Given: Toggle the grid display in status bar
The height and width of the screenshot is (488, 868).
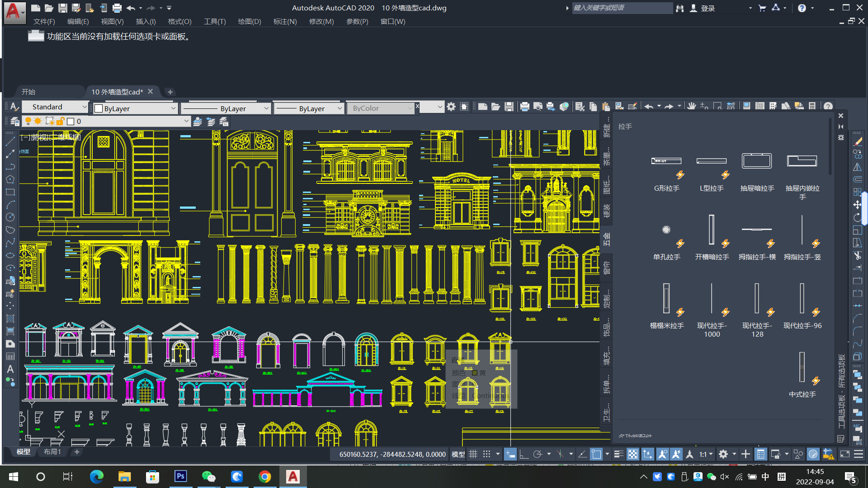Looking at the screenshot, I should tap(473, 454).
